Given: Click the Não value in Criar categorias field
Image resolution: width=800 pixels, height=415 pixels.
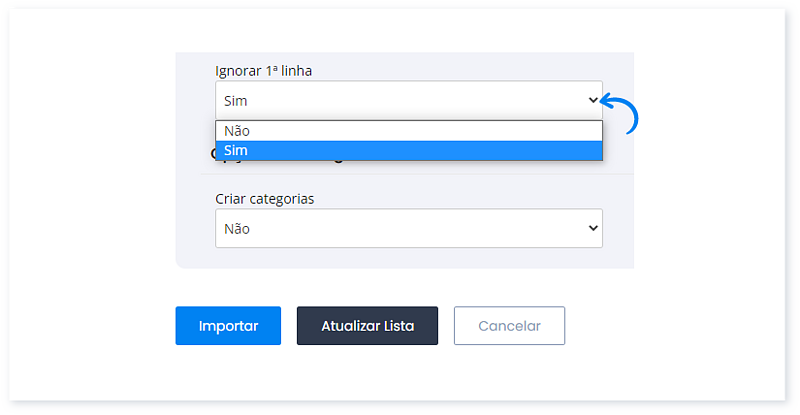Looking at the screenshot, I should click(237, 229).
